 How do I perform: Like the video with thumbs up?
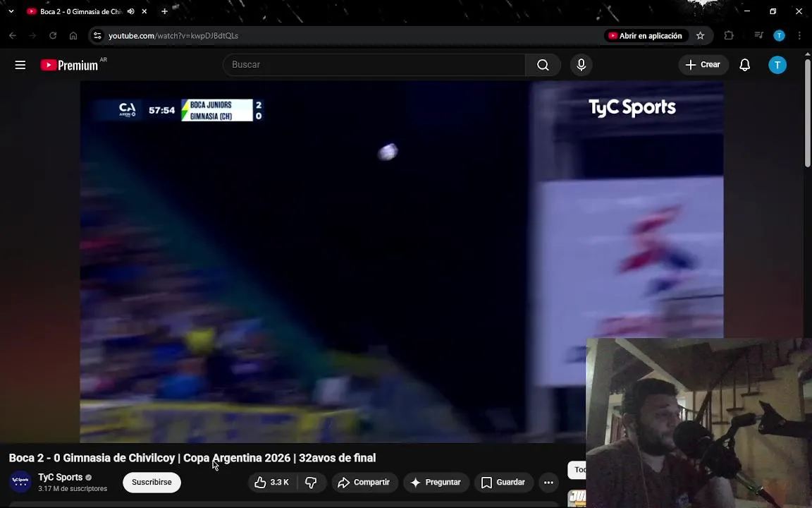pyautogui.click(x=272, y=482)
